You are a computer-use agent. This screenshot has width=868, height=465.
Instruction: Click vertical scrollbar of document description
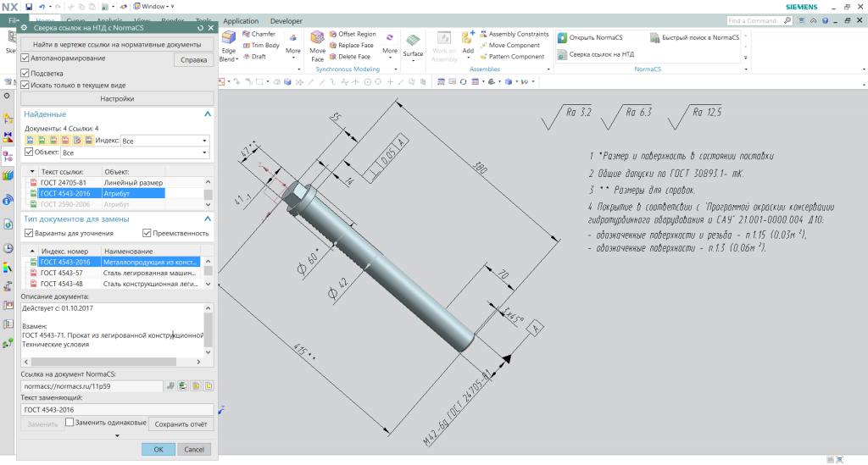pos(209,330)
